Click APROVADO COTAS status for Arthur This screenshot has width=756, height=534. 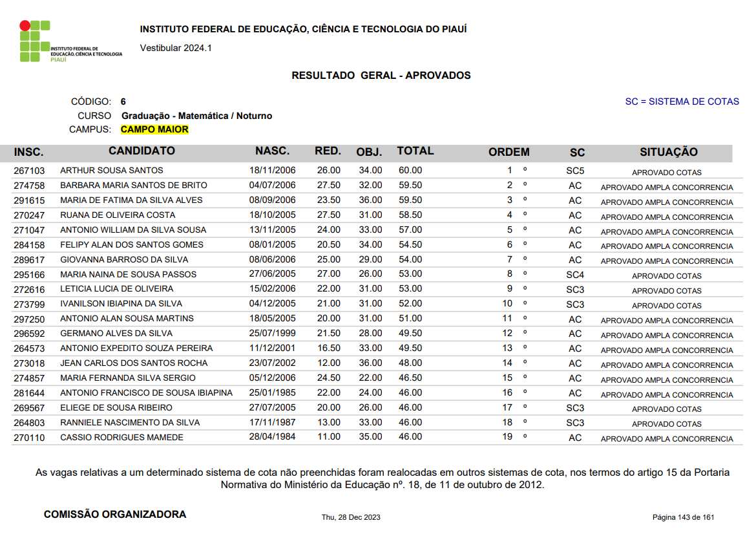[666, 173]
